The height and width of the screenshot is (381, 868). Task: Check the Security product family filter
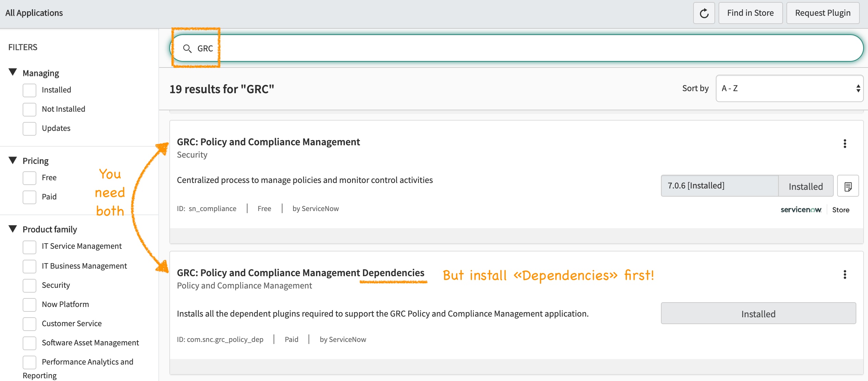pyautogui.click(x=29, y=285)
